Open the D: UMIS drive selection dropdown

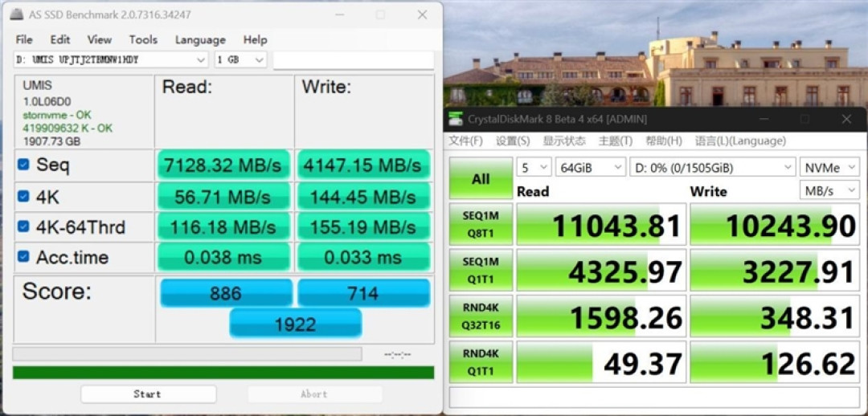point(111,59)
